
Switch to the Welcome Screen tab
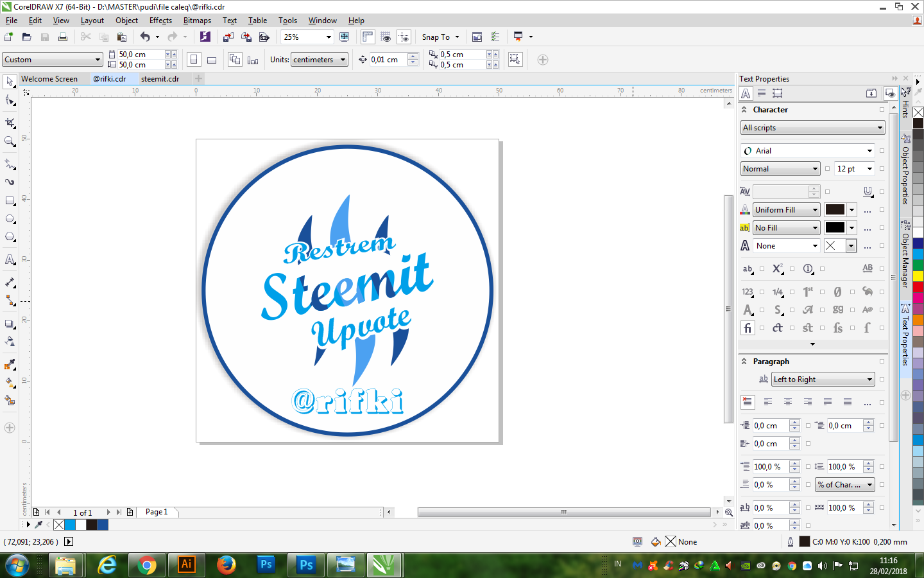(49, 79)
